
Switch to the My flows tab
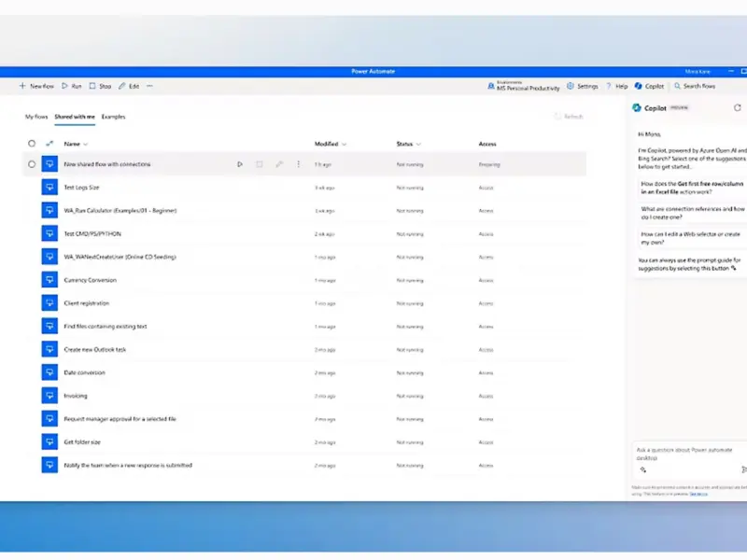tap(35, 117)
